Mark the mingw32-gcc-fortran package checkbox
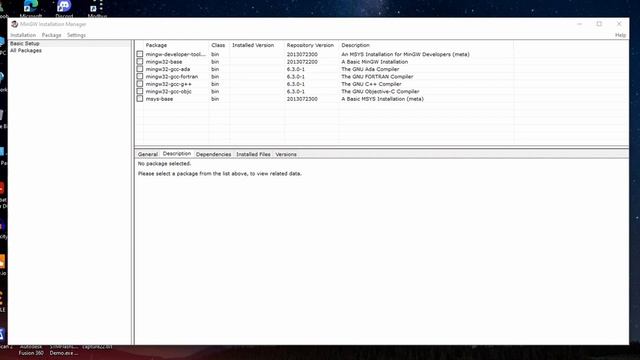Viewport: 640px width, 360px height. coord(140,76)
